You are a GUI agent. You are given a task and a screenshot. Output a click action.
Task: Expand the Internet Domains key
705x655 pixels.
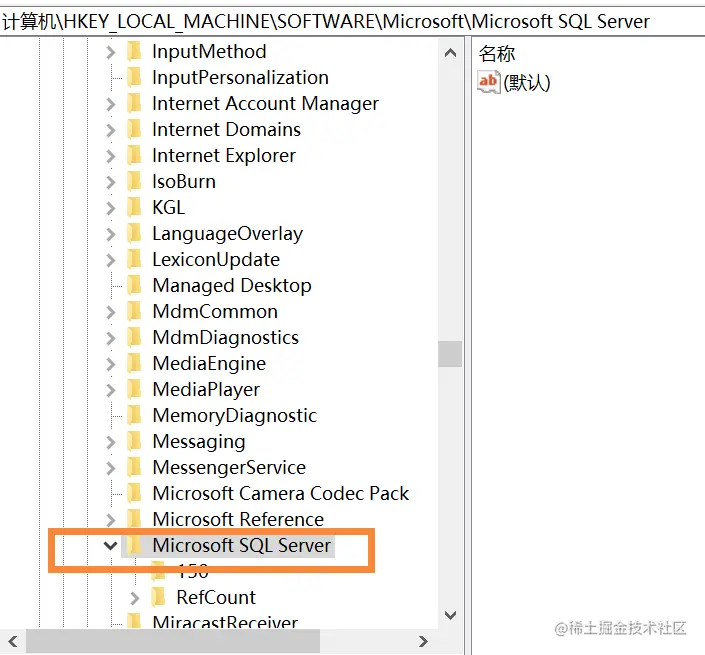click(x=111, y=130)
